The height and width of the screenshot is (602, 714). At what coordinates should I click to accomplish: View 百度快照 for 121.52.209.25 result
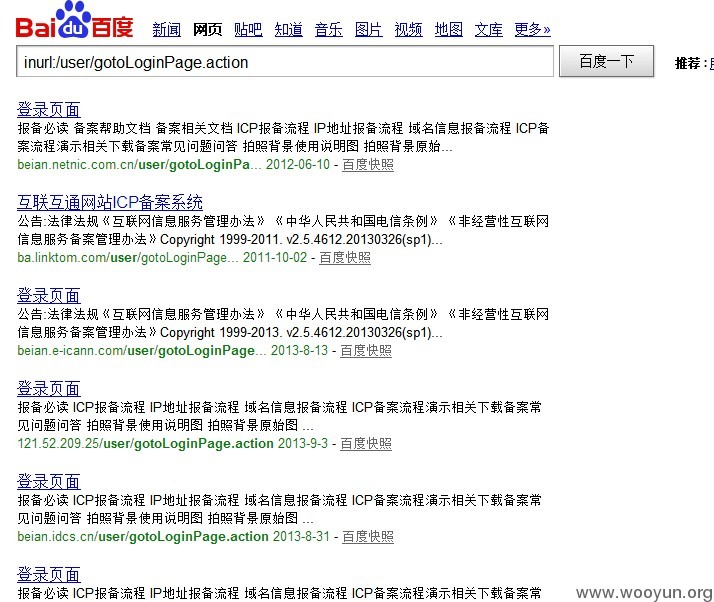click(366, 443)
